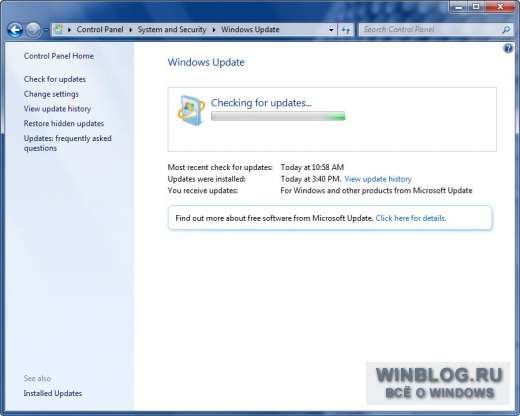Image resolution: width=520 pixels, height=416 pixels.
Task: Click the Checking for updates progress bar
Action: coord(278,116)
